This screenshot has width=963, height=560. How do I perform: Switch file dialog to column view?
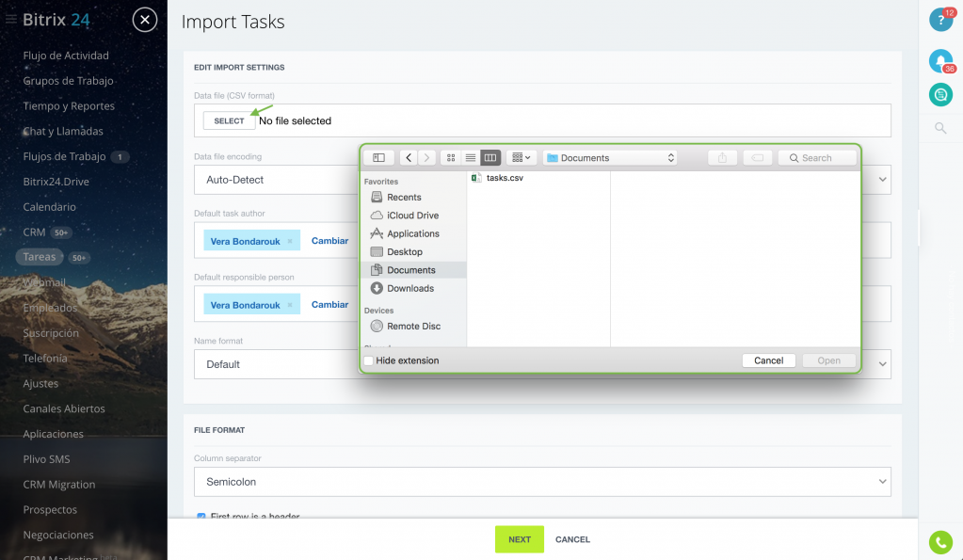(x=490, y=158)
